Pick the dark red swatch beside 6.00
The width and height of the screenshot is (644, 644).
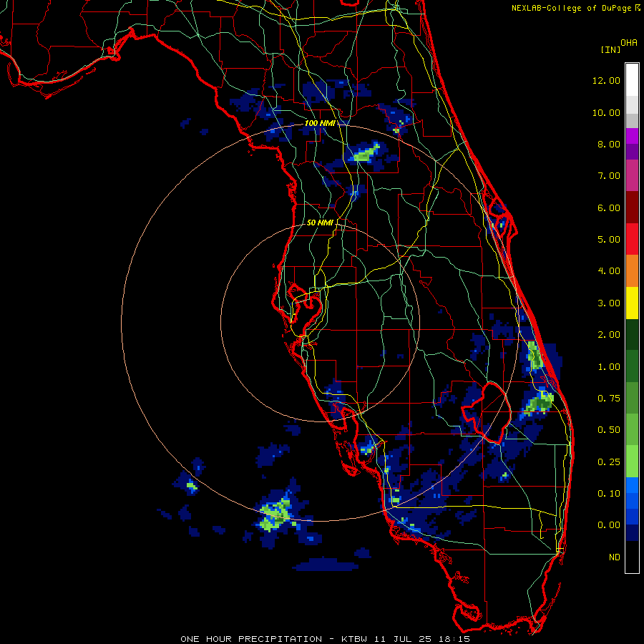coord(632,208)
